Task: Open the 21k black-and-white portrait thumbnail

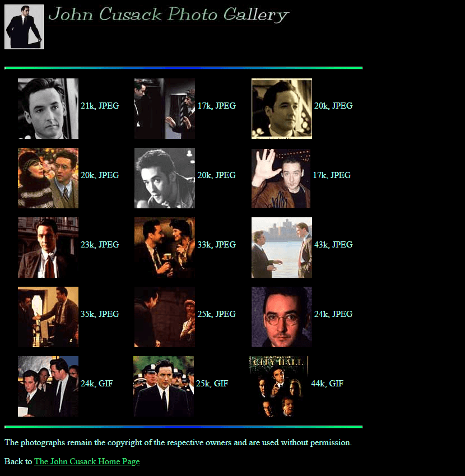Action: click(48, 109)
